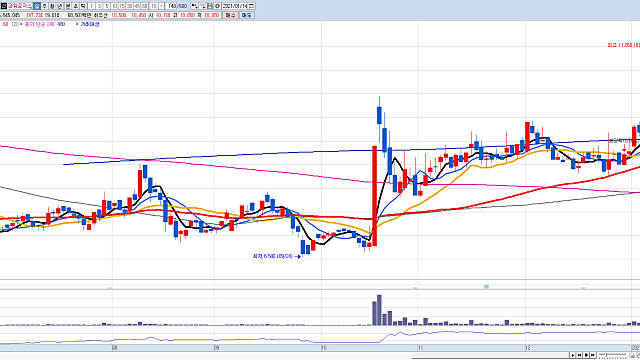640x360 pixels.
Task: Click the print or save icon in toolbar
Action: point(210,6)
